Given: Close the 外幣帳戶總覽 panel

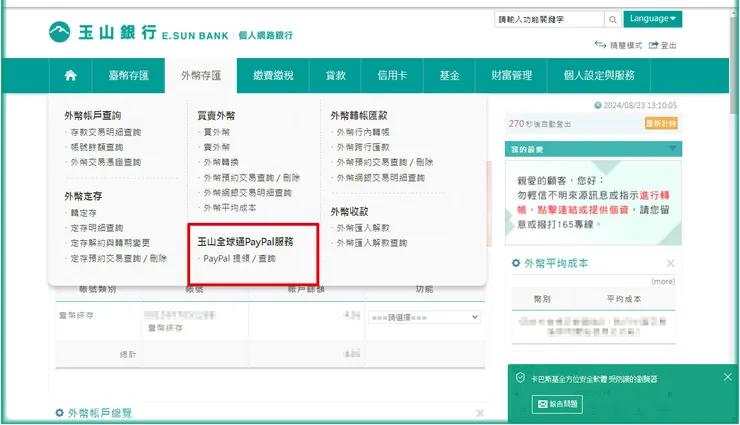Looking at the screenshot, I should point(480,413).
